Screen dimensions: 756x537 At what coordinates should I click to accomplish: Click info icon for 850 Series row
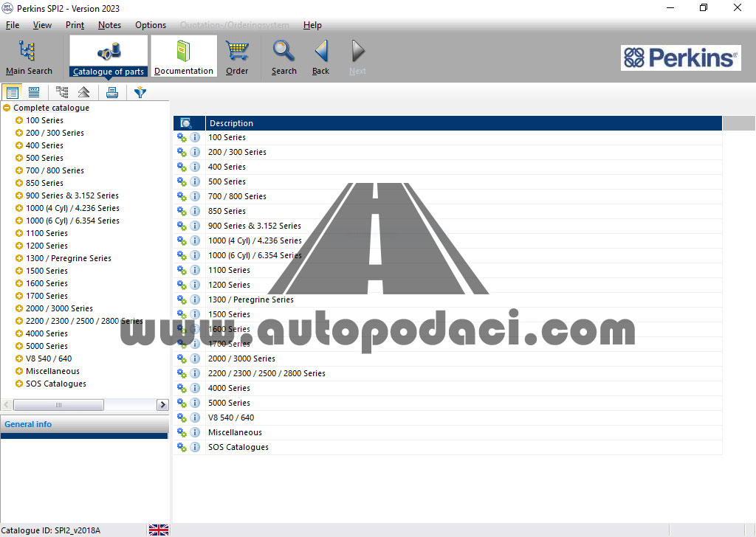point(195,211)
